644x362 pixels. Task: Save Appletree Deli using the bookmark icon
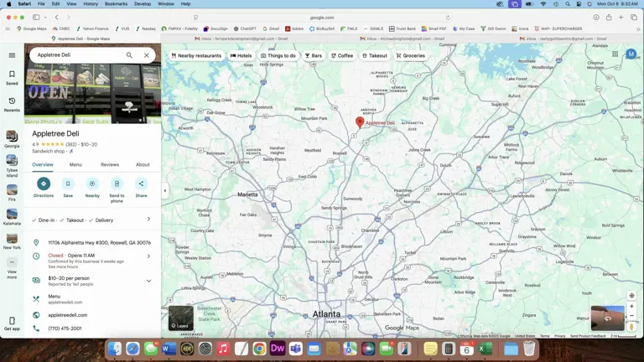click(x=68, y=184)
